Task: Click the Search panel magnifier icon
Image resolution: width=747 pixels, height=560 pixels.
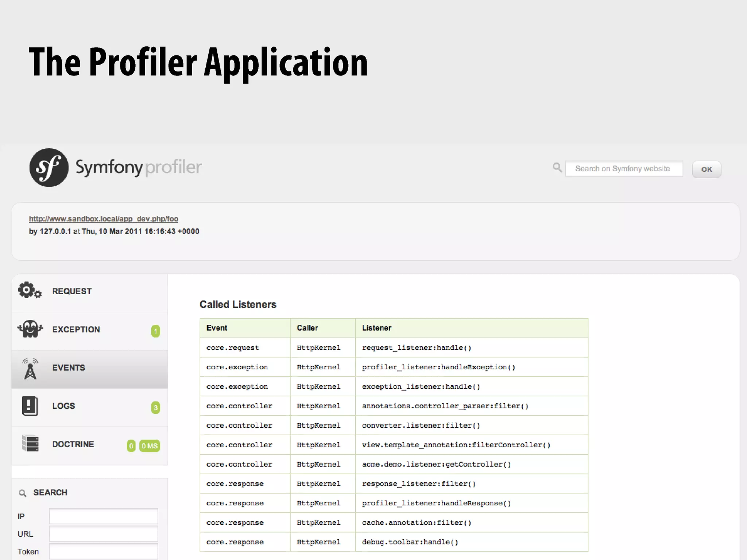Action: (x=23, y=493)
